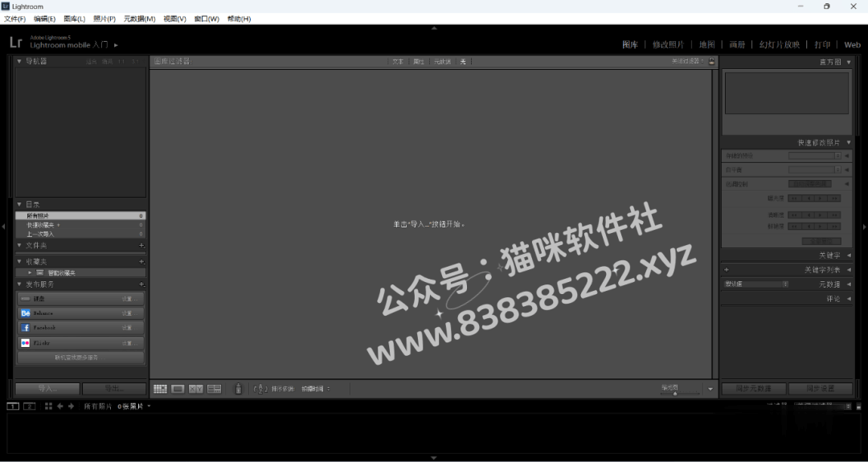868x462 pixels.
Task: Hide the filmstrip with the bottom edge arrow
Action: point(434,458)
